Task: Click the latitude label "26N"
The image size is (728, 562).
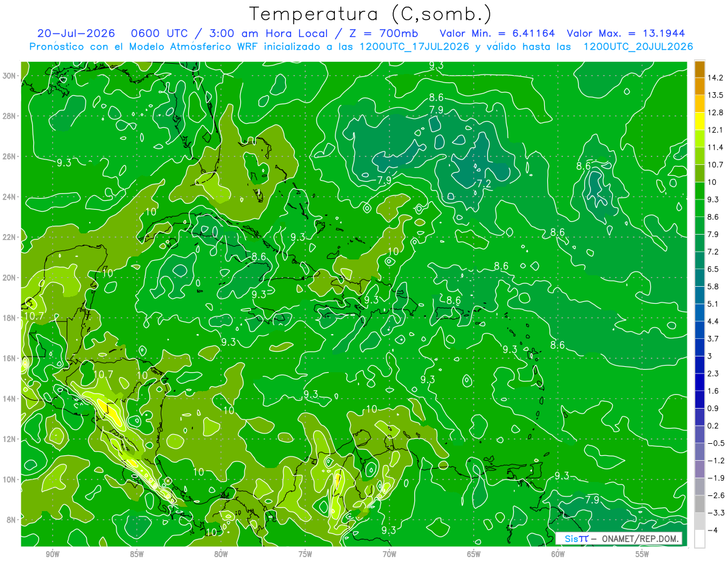Action: (10, 156)
